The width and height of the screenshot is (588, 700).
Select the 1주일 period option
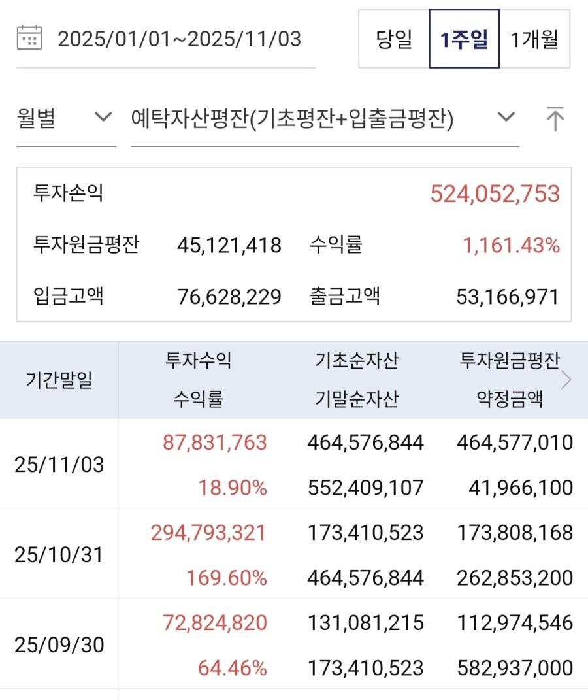(x=464, y=39)
